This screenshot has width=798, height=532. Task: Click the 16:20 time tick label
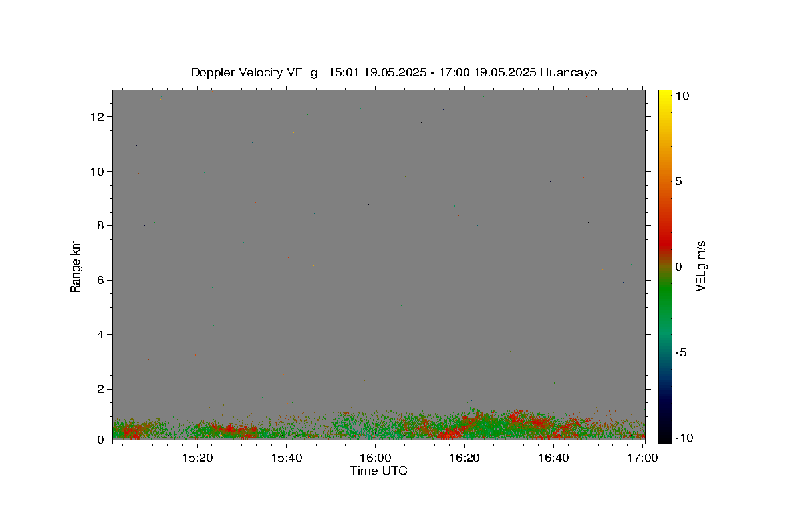click(x=464, y=458)
